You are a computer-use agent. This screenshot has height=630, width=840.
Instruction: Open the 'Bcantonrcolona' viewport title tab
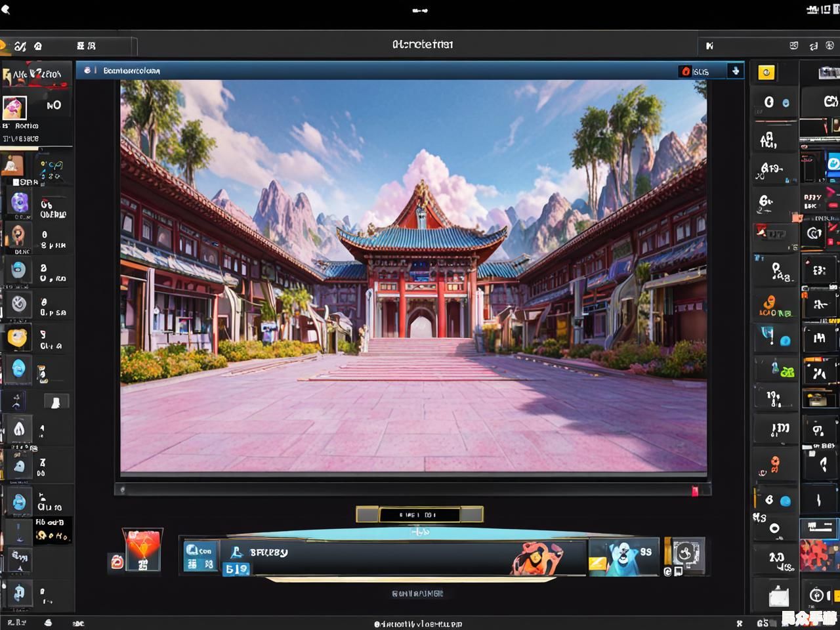131,71
